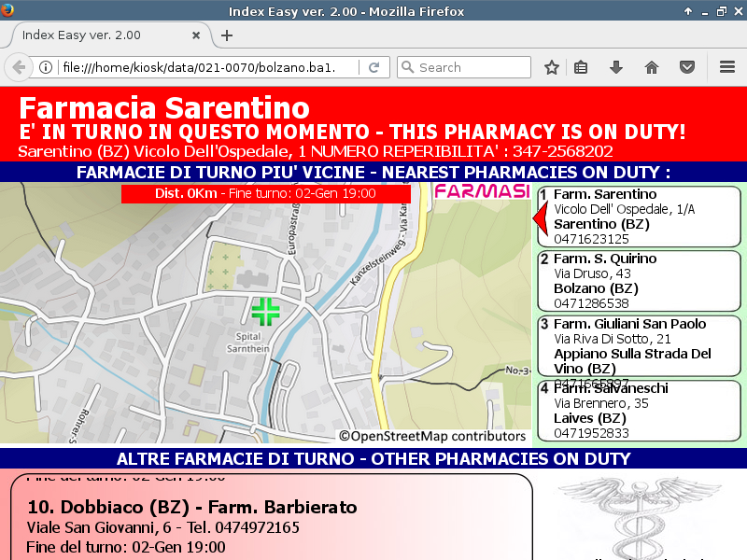Viewport: 747px width, 560px height.
Task: Click the address bar file URL
Action: tap(196, 67)
